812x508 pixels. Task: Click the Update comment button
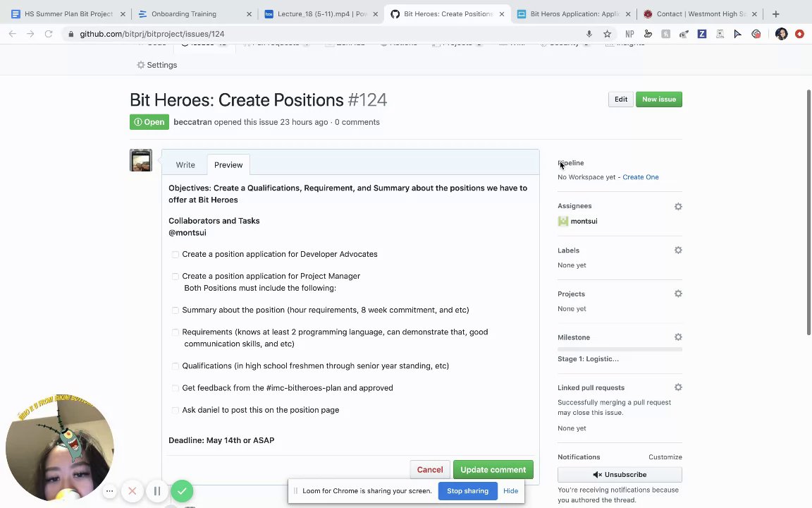click(x=493, y=470)
